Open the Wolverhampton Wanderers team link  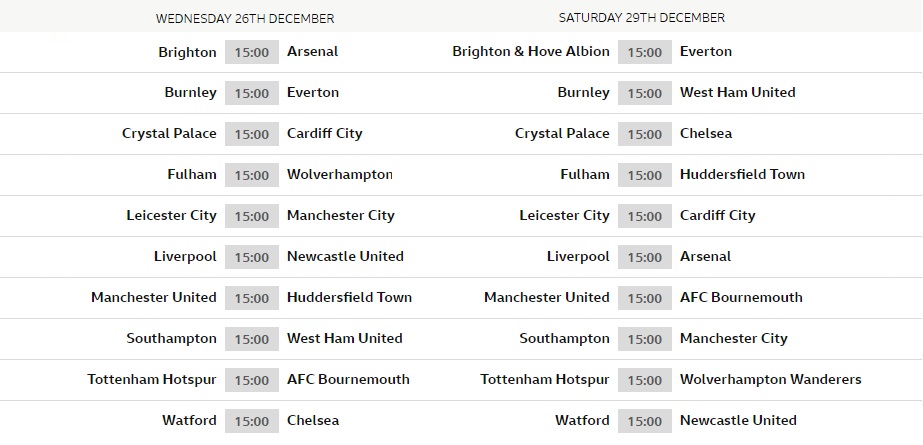[x=770, y=379]
